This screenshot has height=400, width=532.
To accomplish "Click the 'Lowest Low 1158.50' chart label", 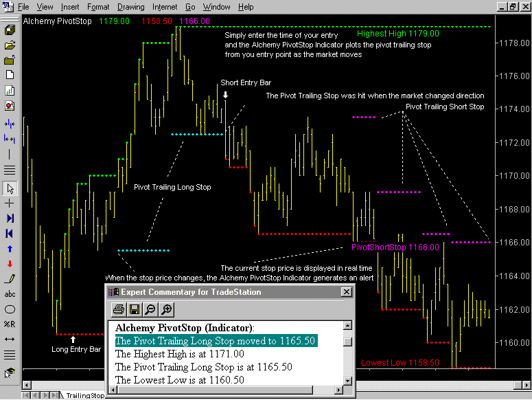I will pyautogui.click(x=400, y=363).
